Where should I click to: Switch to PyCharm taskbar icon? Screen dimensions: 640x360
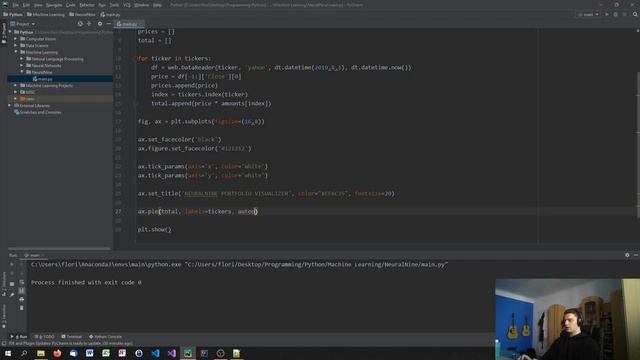tap(188, 353)
